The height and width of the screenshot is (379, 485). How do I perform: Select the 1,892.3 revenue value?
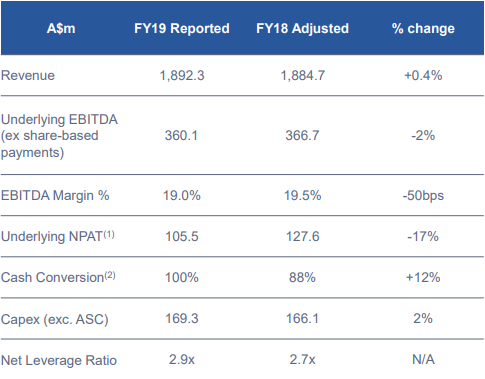click(182, 75)
